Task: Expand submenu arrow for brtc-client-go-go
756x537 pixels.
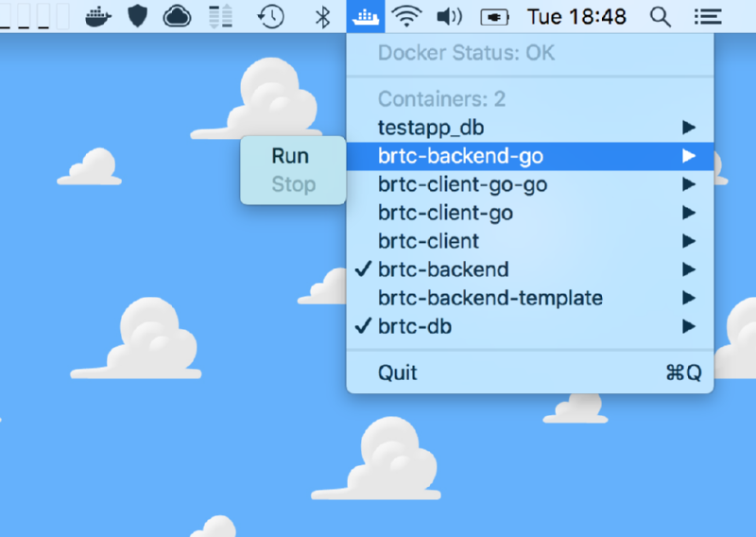Action: pyautogui.click(x=689, y=184)
